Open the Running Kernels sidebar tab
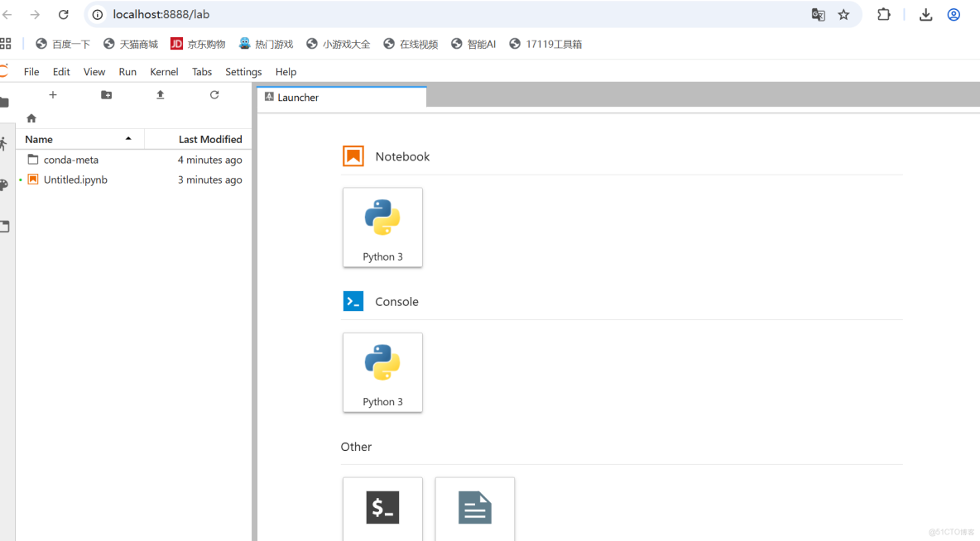Image resolution: width=980 pixels, height=541 pixels. [x=4, y=144]
